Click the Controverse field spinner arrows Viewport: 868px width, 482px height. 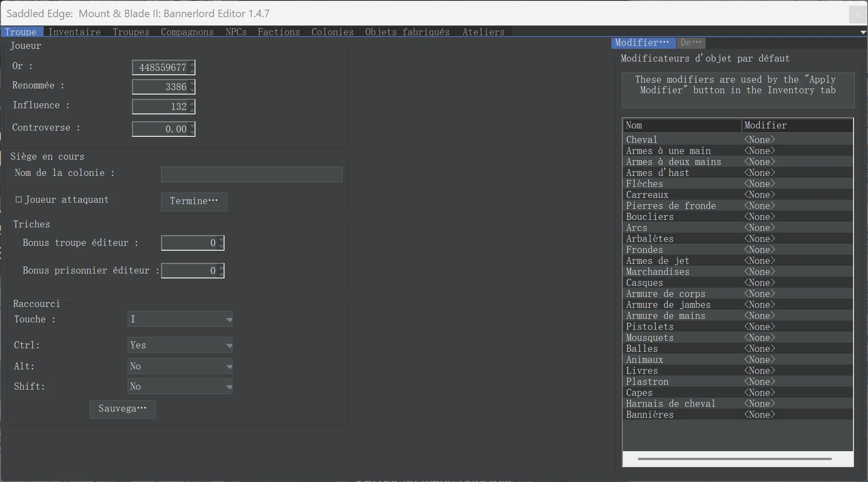pyautogui.click(x=192, y=129)
